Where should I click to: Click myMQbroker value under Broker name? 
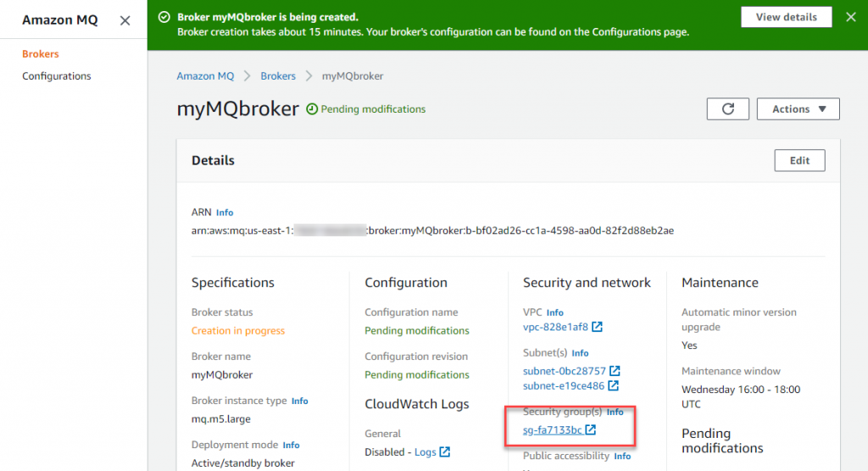[x=222, y=374]
